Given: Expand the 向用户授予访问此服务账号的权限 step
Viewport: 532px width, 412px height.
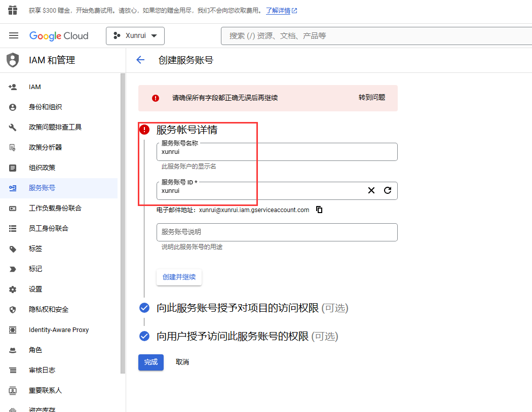Looking at the screenshot, I should [247, 337].
